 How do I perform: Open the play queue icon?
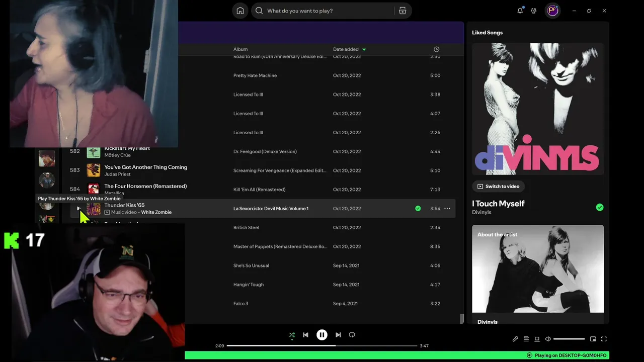click(x=526, y=339)
